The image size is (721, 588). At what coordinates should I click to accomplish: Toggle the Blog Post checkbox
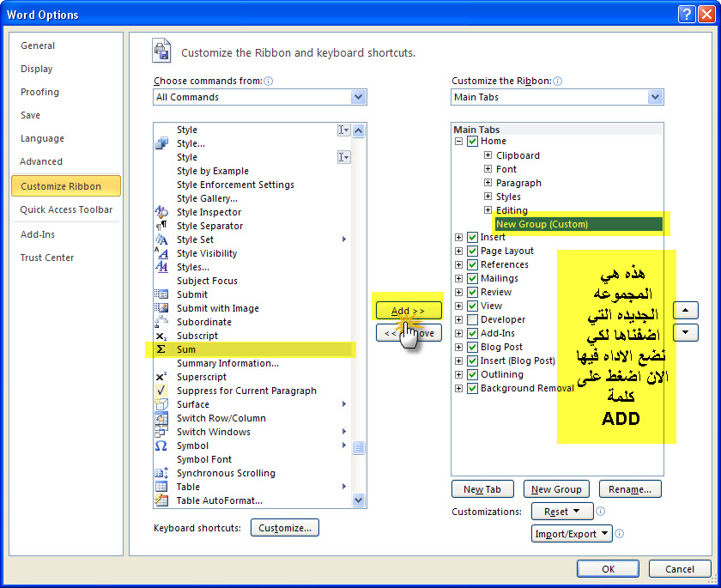(x=472, y=347)
